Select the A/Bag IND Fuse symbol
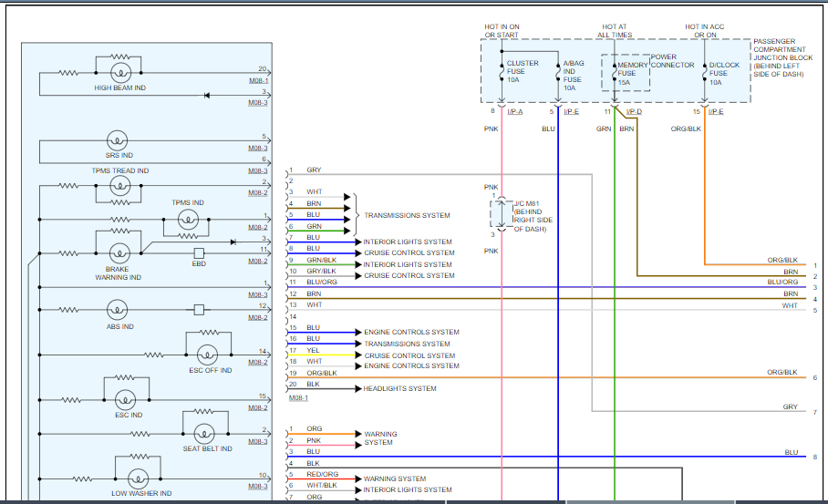 (558, 73)
